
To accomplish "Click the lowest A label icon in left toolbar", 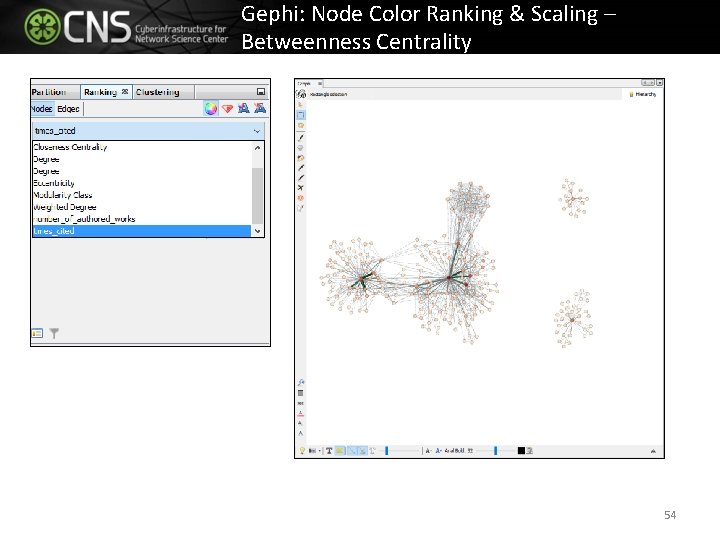I will pos(301,433).
